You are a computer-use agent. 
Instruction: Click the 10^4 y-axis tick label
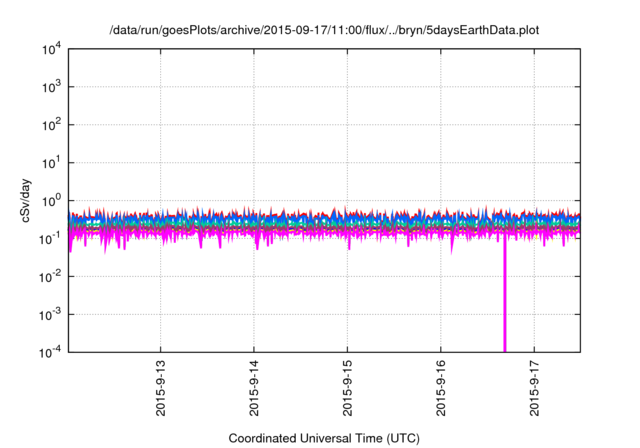(51, 49)
